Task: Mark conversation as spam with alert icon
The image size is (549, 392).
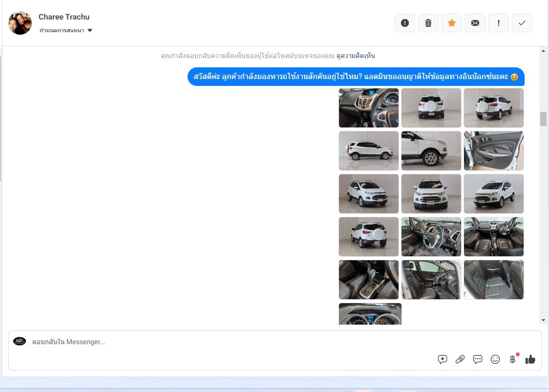Action: pyautogui.click(x=405, y=23)
